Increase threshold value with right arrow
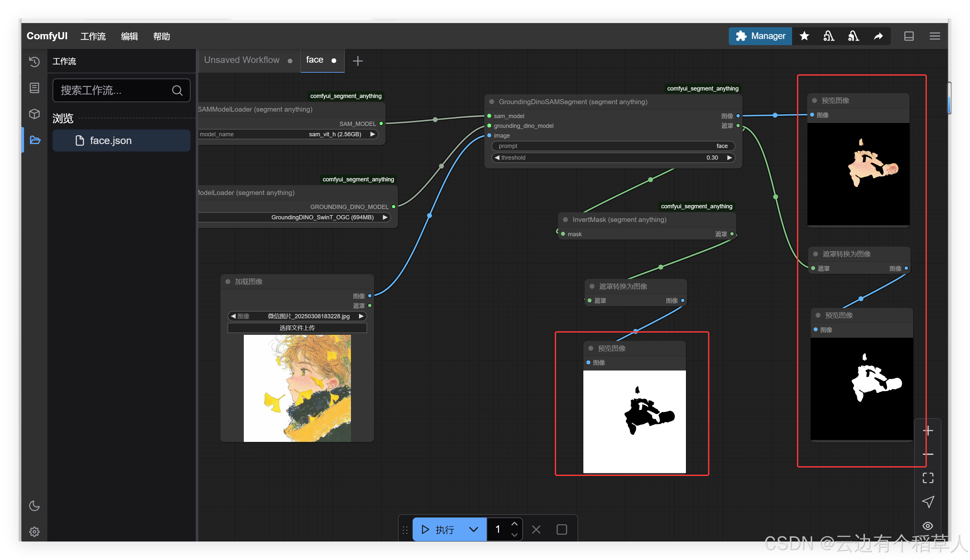The image size is (970, 560). (x=729, y=158)
